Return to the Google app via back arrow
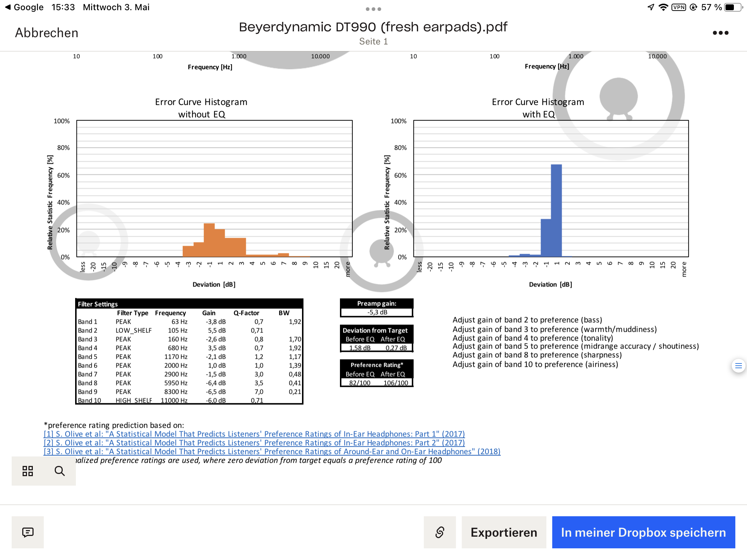The height and width of the screenshot is (560, 747). [x=24, y=7]
